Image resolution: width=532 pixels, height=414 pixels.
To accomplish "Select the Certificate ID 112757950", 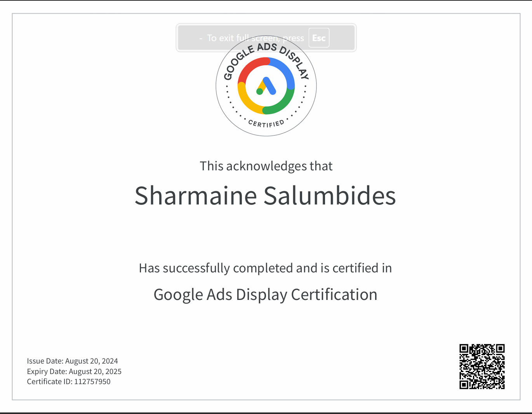I will [x=69, y=381].
